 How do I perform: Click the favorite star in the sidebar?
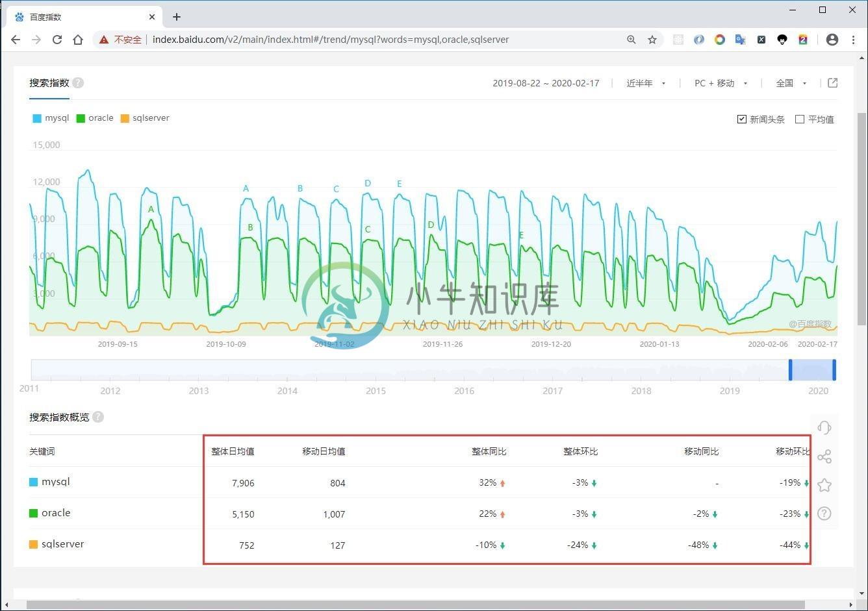[824, 485]
